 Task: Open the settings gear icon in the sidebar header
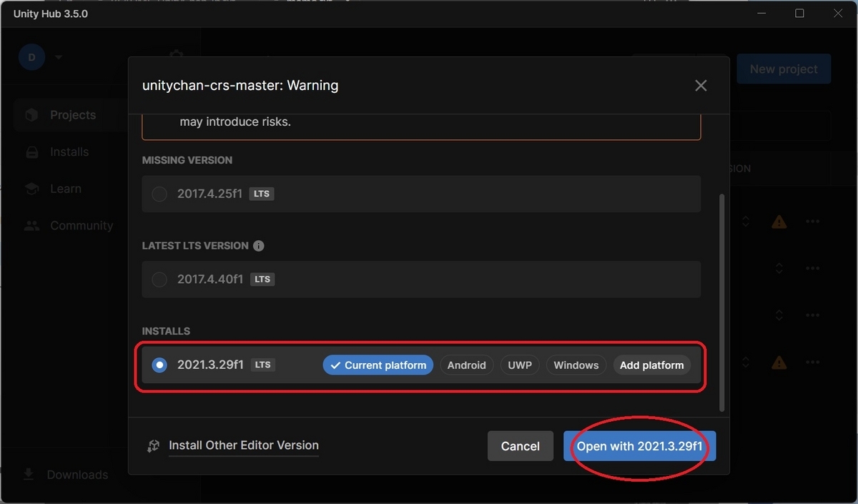(176, 56)
